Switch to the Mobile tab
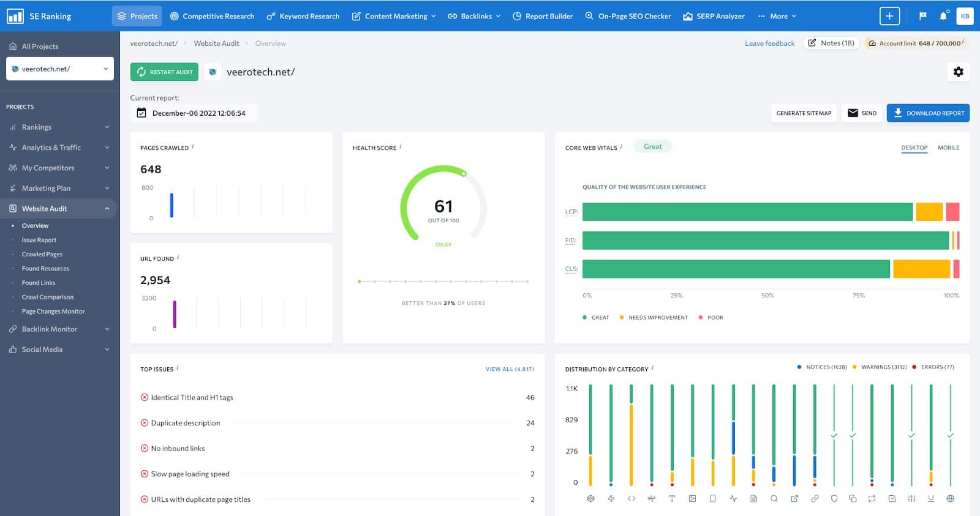 (x=948, y=148)
